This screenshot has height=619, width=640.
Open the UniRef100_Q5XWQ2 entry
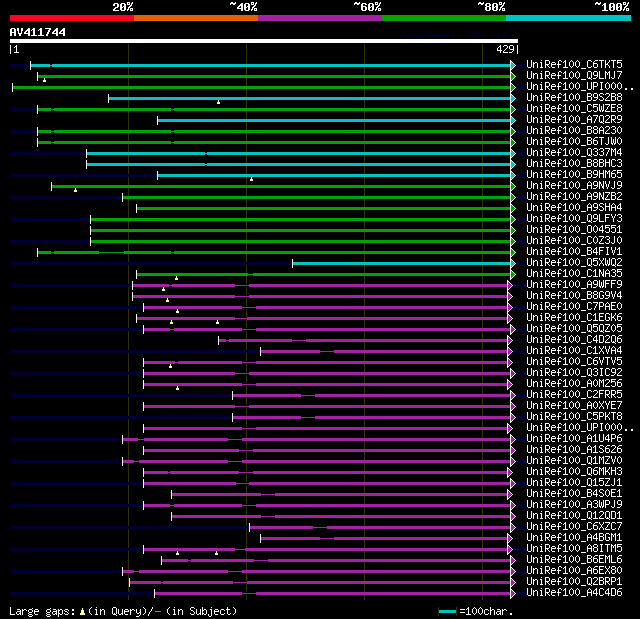[x=574, y=263]
